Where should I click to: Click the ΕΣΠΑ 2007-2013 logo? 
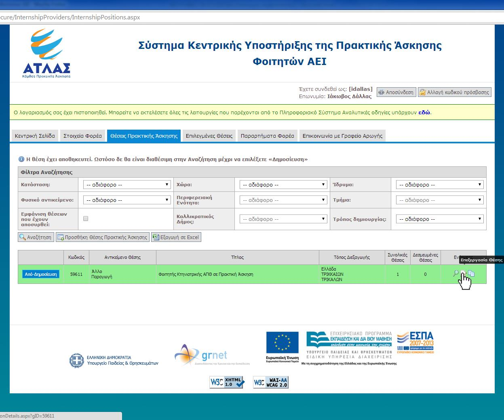point(415,342)
